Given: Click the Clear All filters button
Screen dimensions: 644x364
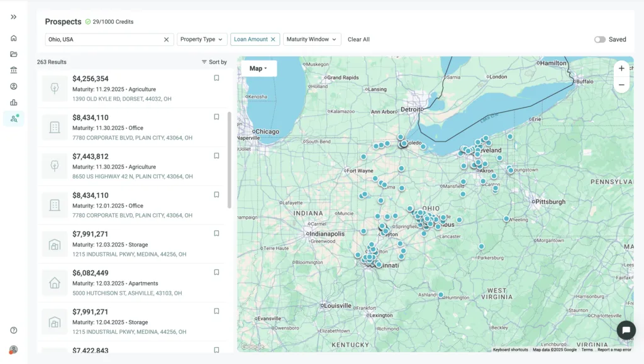Looking at the screenshot, I should (x=358, y=39).
